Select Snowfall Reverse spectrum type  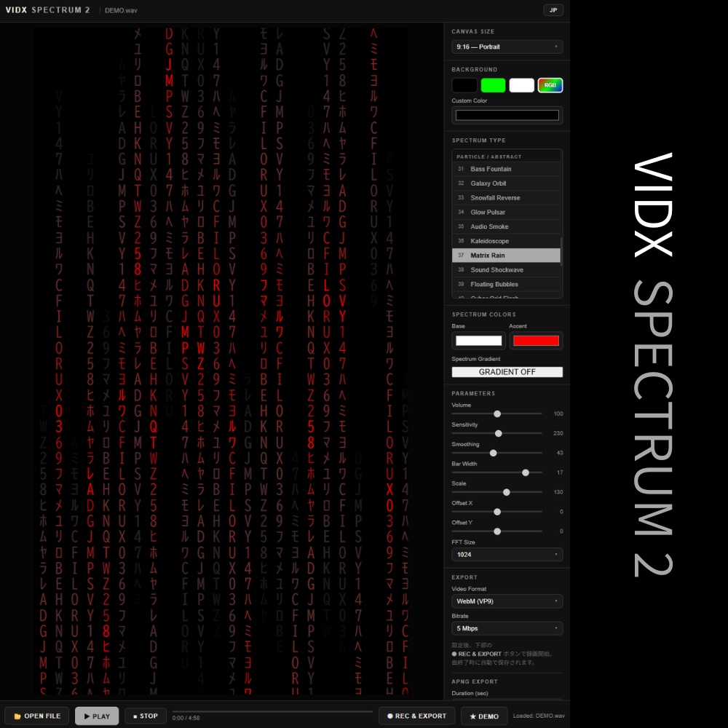(506, 198)
